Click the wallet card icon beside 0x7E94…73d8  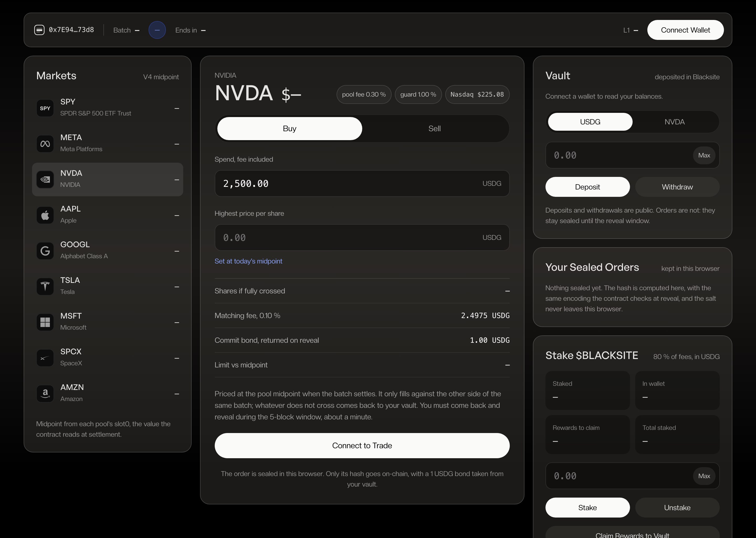click(39, 30)
